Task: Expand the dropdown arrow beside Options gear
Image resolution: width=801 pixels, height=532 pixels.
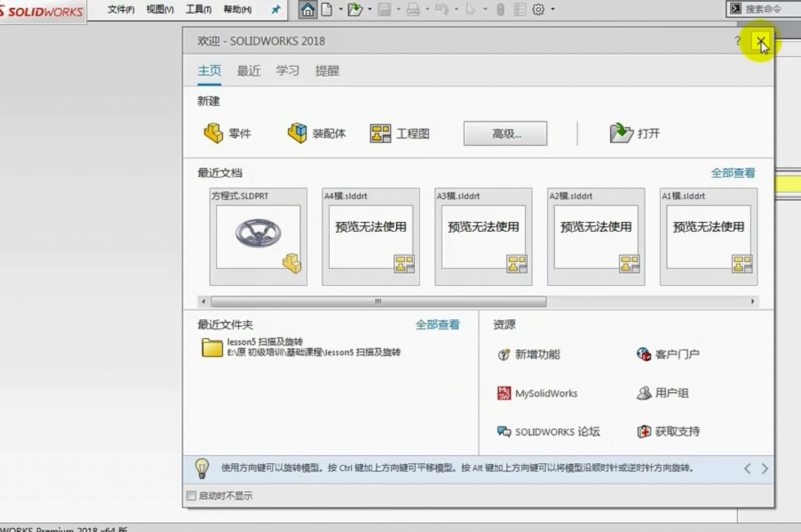Action: (x=553, y=10)
